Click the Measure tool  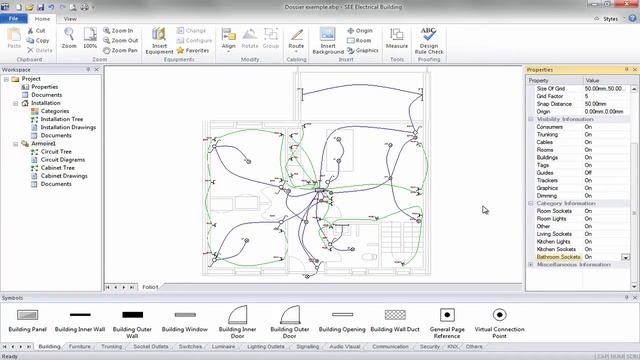click(397, 38)
